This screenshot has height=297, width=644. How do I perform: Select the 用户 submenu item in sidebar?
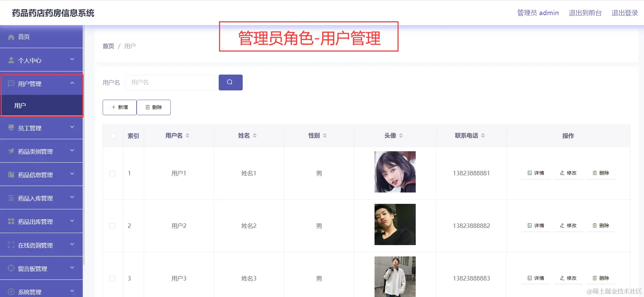[42, 106]
